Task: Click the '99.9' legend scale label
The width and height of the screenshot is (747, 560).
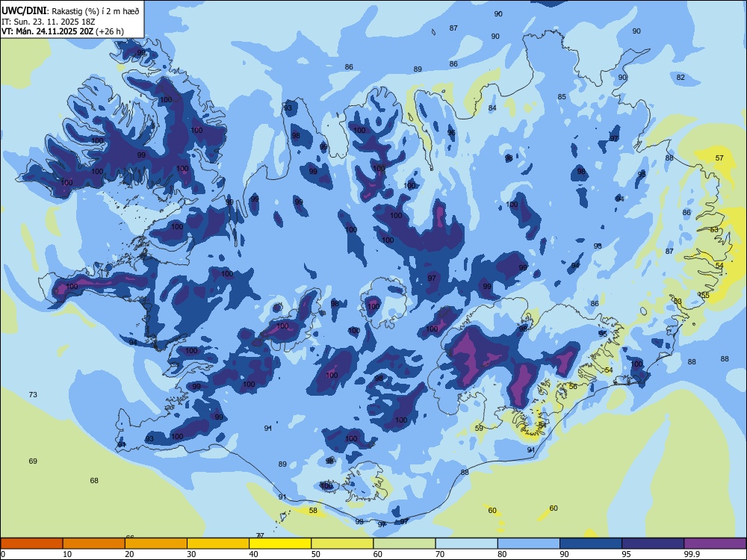Action: pos(692,554)
